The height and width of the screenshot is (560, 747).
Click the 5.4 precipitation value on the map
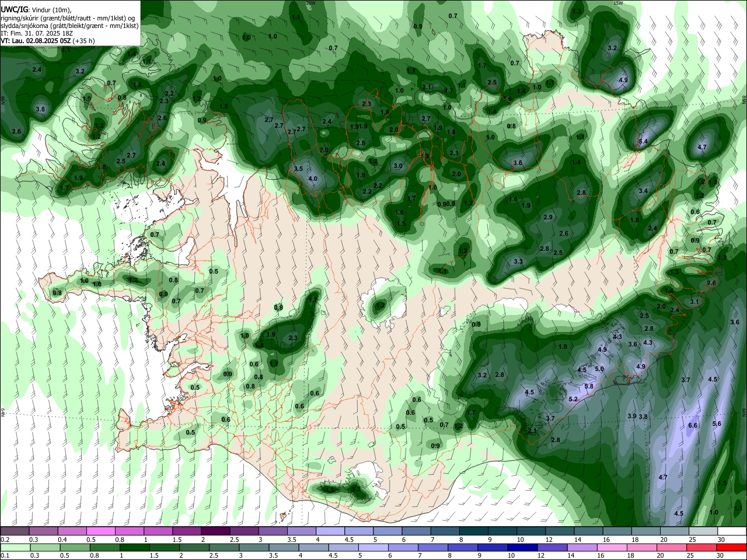(x=643, y=142)
